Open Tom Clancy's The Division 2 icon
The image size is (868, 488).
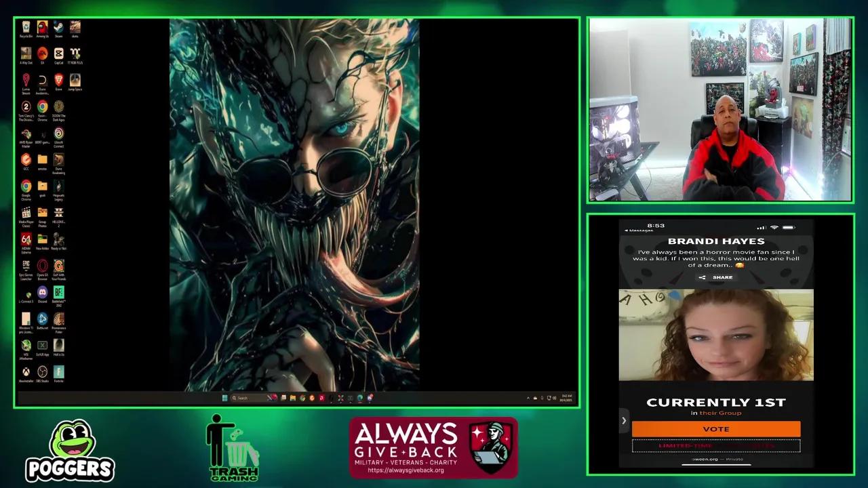[x=26, y=109]
